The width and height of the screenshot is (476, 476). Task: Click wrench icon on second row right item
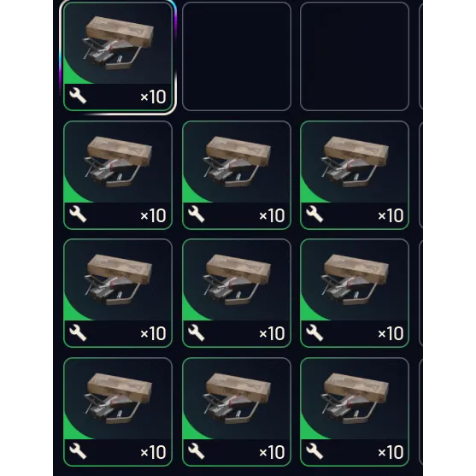(x=314, y=214)
